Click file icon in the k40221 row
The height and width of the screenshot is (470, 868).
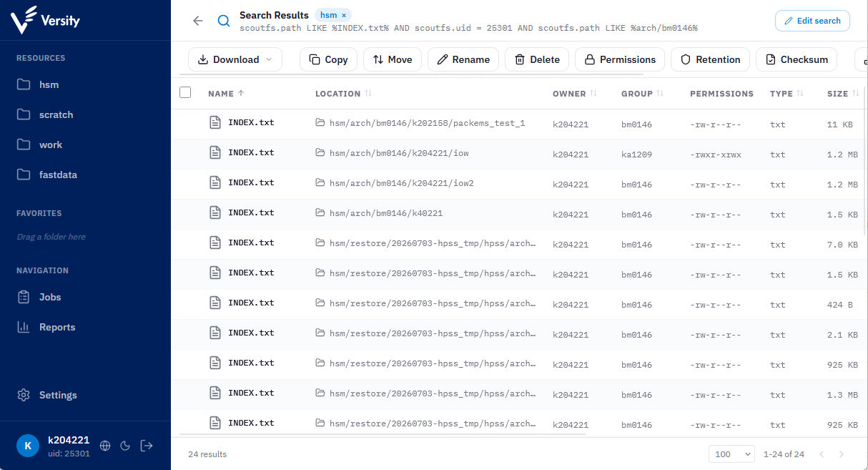tap(215, 212)
